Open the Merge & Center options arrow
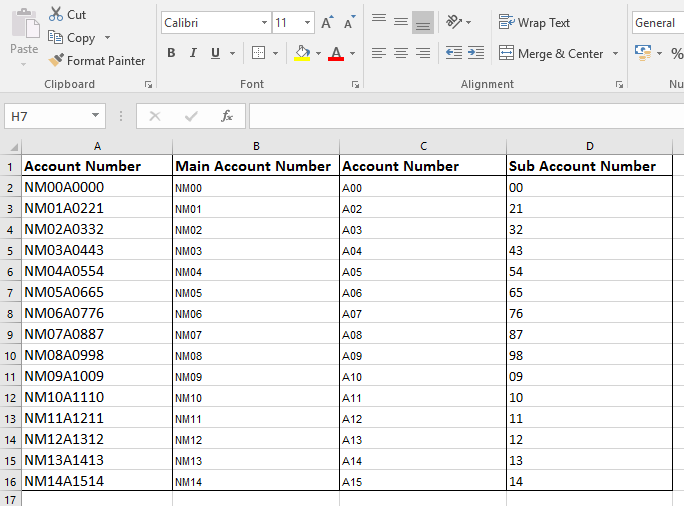 pyautogui.click(x=616, y=54)
